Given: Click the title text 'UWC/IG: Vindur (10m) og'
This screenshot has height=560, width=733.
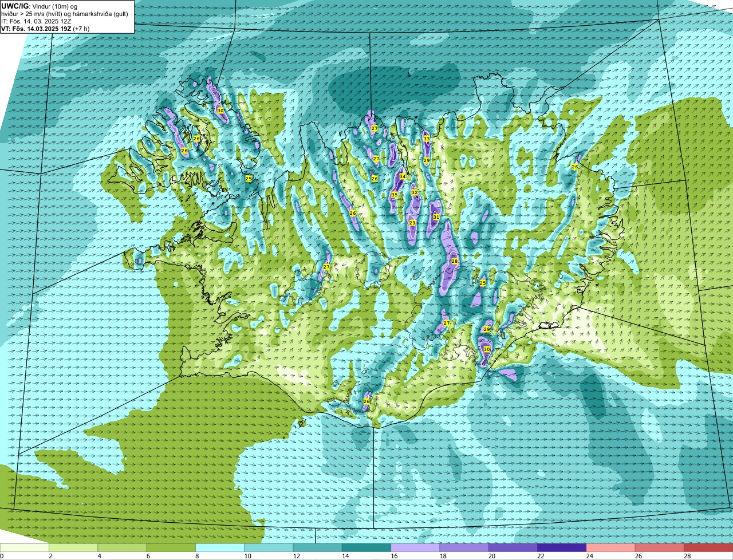Looking at the screenshot, I should [39, 6].
